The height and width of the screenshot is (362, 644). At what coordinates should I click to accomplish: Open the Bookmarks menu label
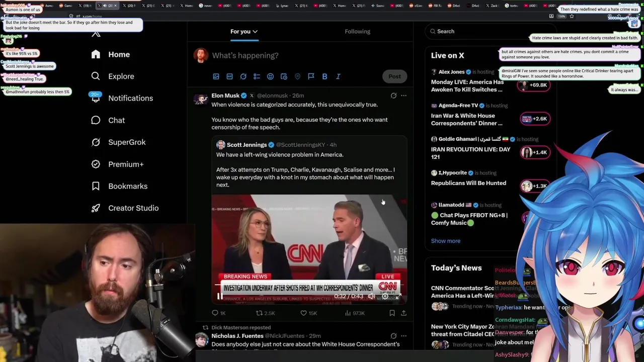[x=128, y=186]
